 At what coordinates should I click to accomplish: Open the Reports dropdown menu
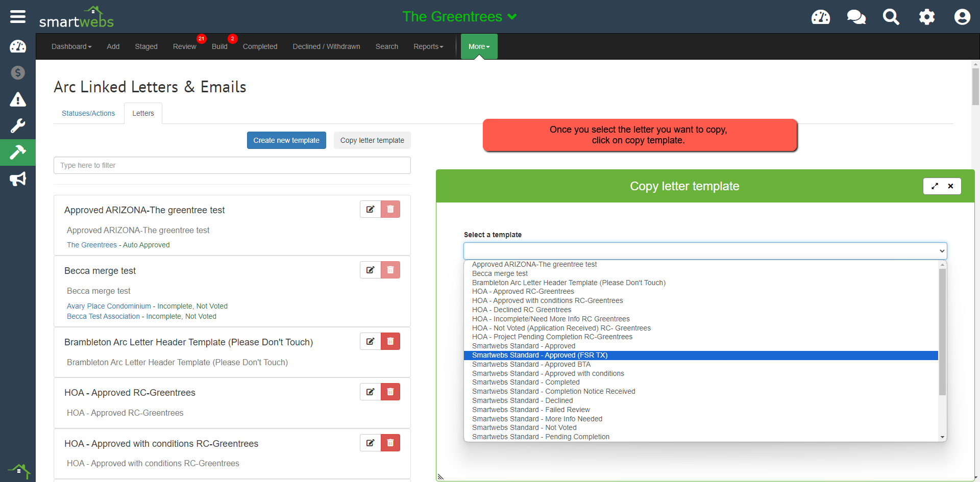pyautogui.click(x=428, y=46)
